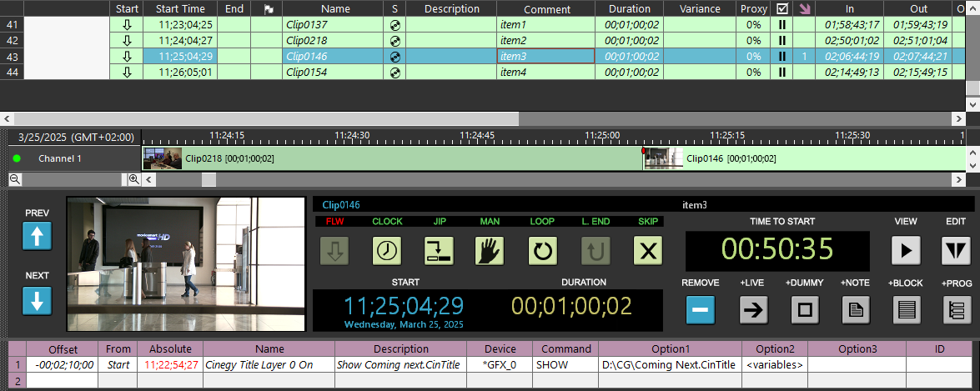
Task: Click the VIEW play button
Action: tap(906, 251)
